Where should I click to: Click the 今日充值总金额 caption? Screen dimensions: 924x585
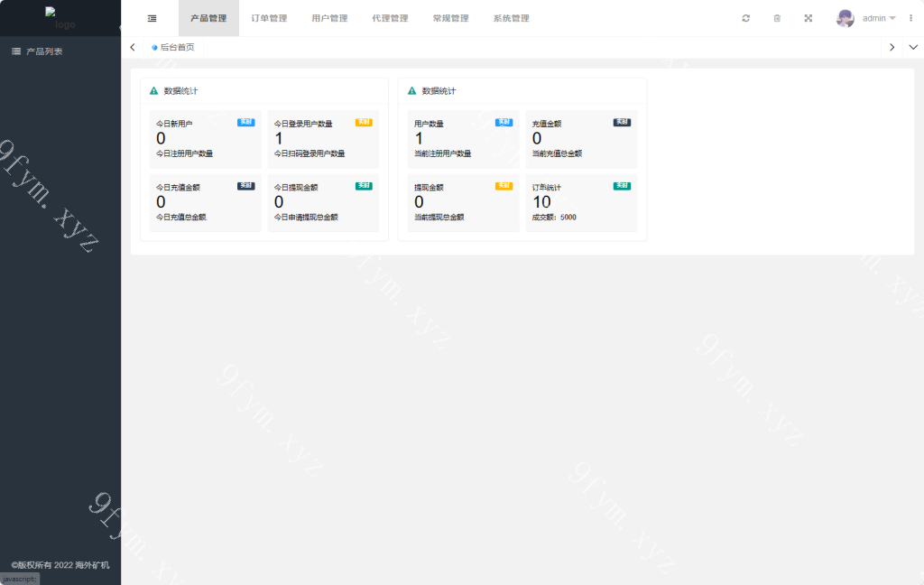pyautogui.click(x=181, y=218)
